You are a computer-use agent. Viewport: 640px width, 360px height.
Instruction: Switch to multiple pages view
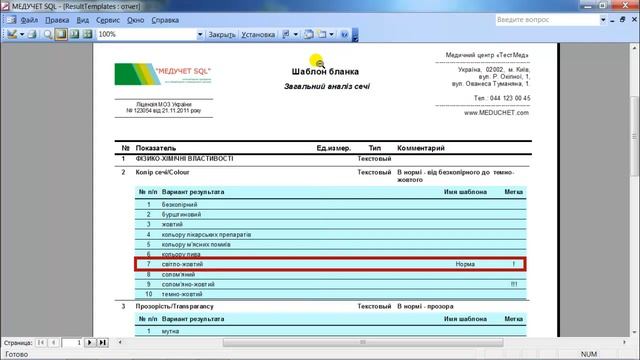coord(87,35)
